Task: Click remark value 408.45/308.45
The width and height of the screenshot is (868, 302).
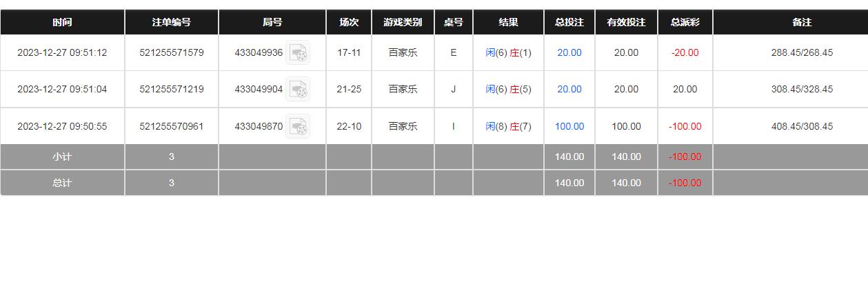Action: pyautogui.click(x=802, y=126)
